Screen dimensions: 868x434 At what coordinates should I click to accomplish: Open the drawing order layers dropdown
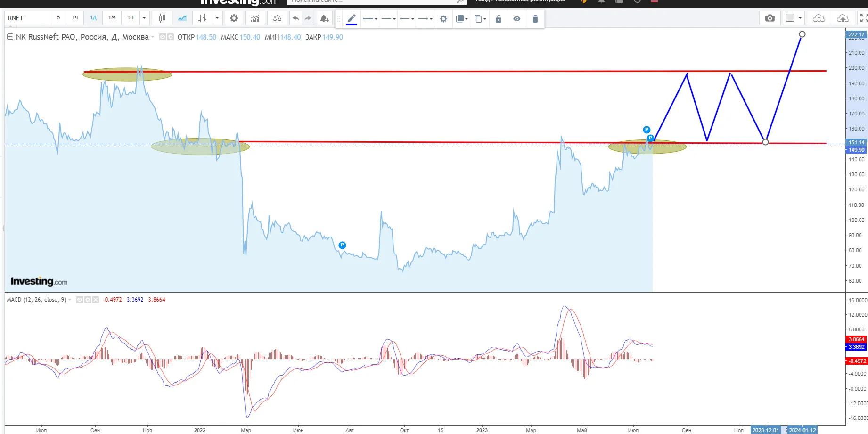[462, 19]
